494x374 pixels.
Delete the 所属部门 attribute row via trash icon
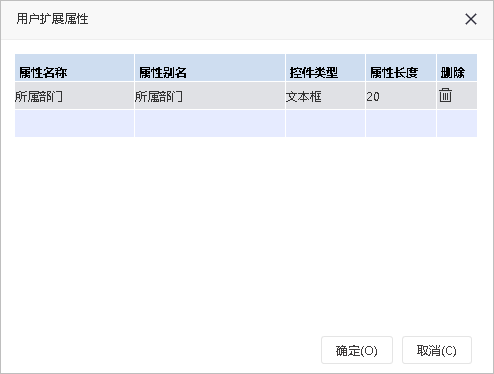click(445, 95)
